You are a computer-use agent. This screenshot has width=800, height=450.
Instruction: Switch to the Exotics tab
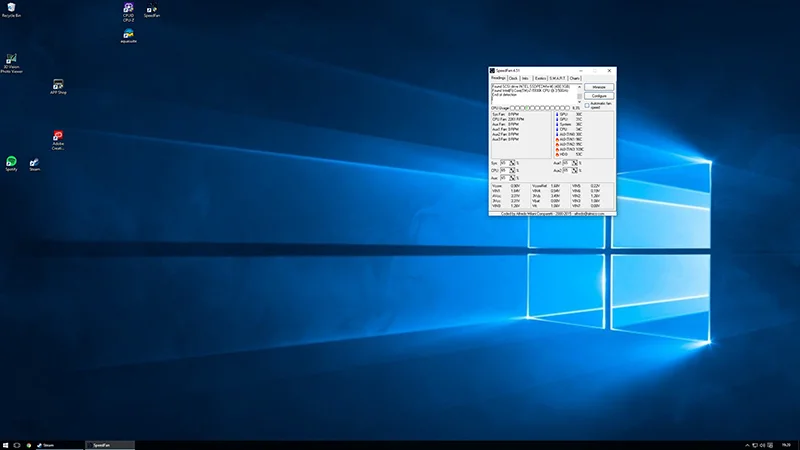coord(540,79)
